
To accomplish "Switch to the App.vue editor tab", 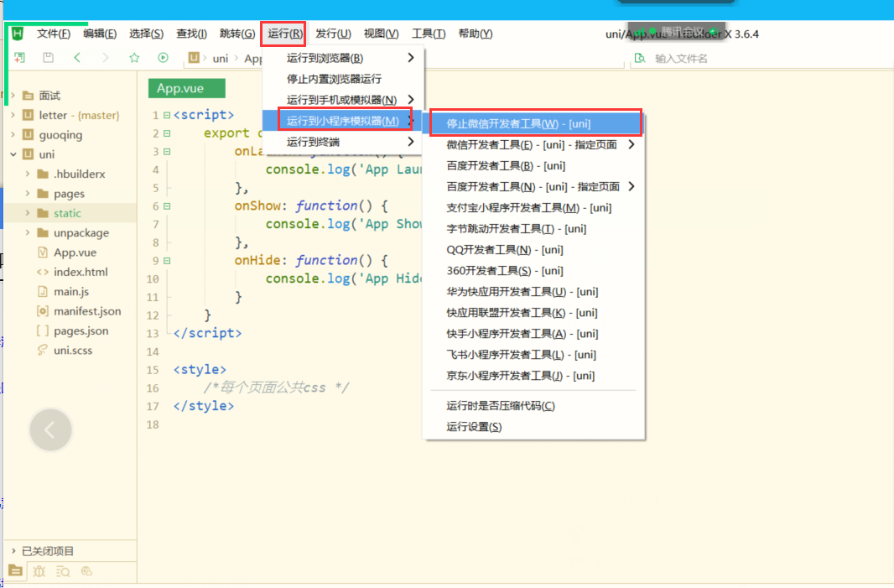I will click(186, 88).
